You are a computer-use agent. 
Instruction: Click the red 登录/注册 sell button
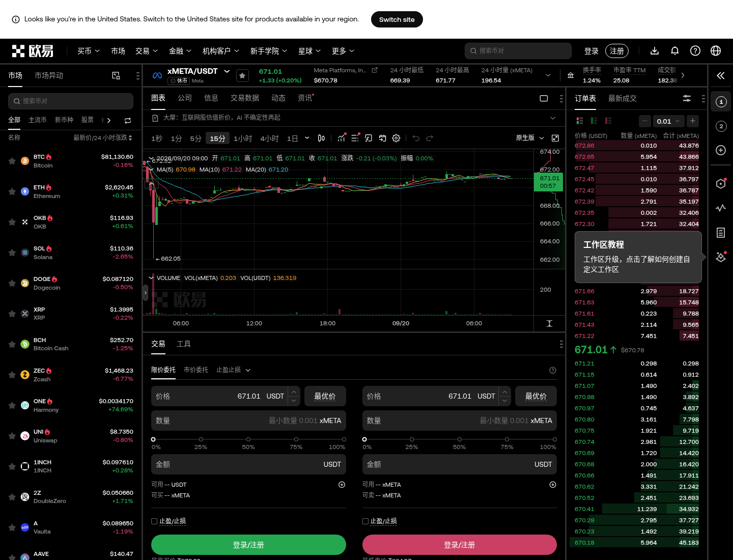click(460, 545)
